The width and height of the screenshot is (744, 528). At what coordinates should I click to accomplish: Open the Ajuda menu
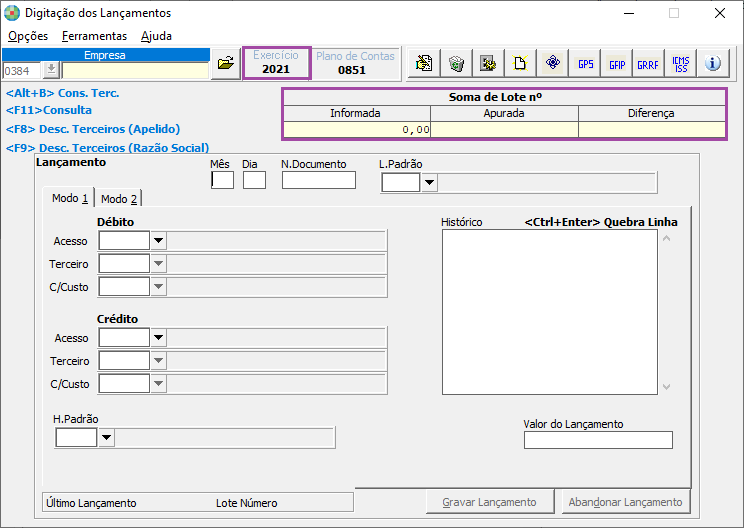[156, 36]
